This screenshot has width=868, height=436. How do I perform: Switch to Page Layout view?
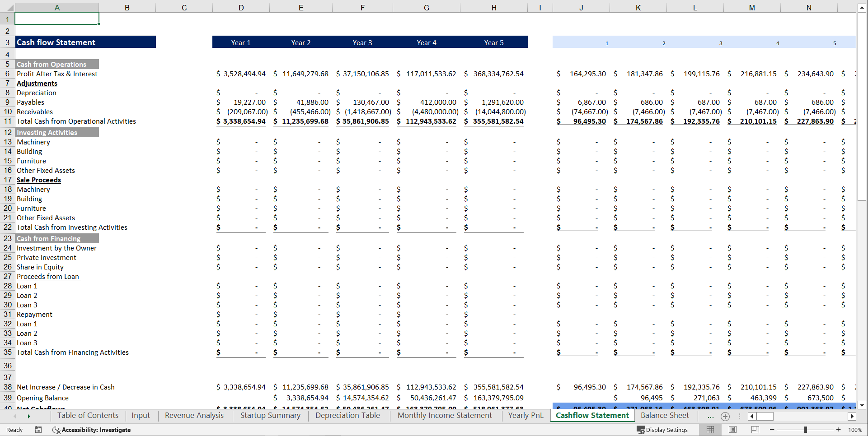coord(733,430)
